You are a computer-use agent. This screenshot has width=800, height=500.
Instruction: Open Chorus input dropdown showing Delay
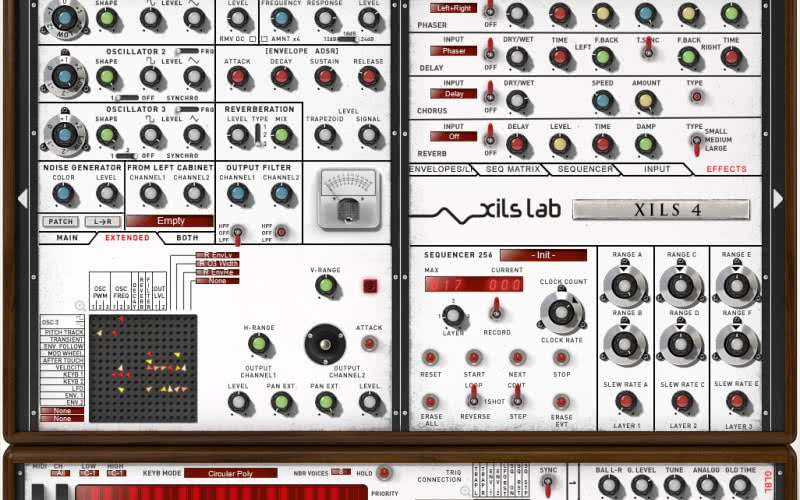coord(454,94)
